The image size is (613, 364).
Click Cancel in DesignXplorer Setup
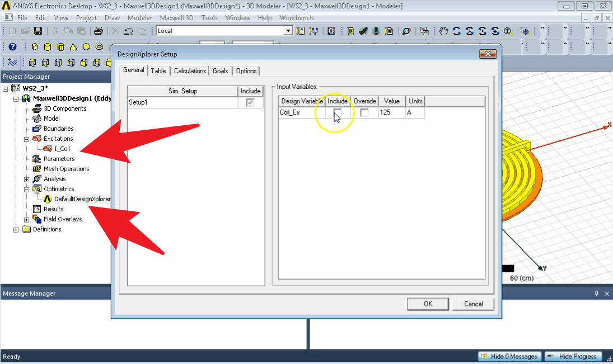(474, 304)
